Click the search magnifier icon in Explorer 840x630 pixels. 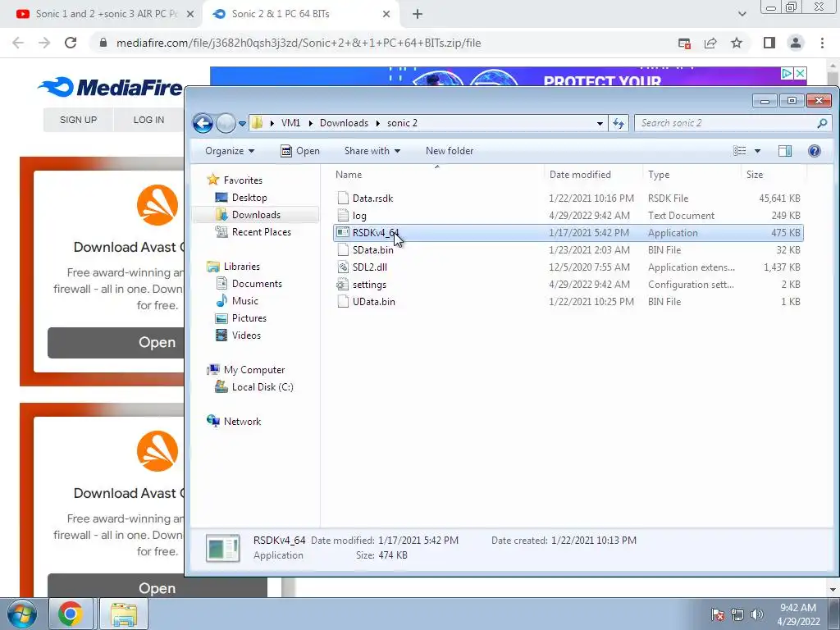tap(822, 123)
